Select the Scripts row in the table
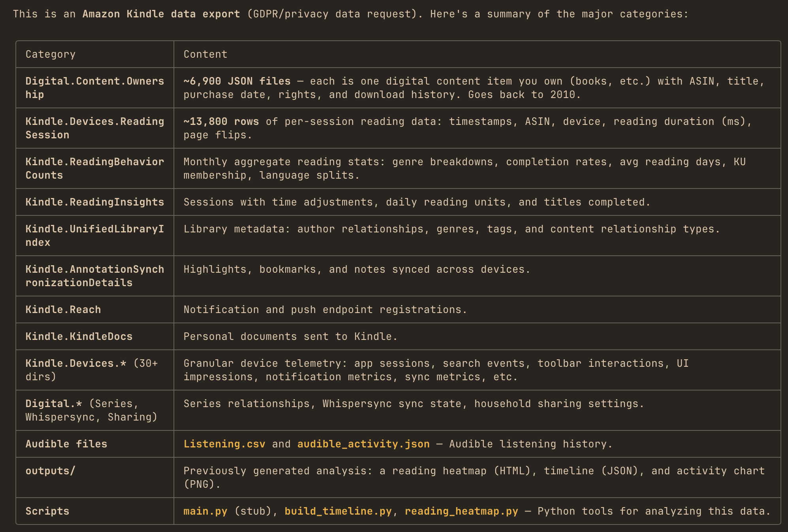This screenshot has width=788, height=532. [x=47, y=511]
